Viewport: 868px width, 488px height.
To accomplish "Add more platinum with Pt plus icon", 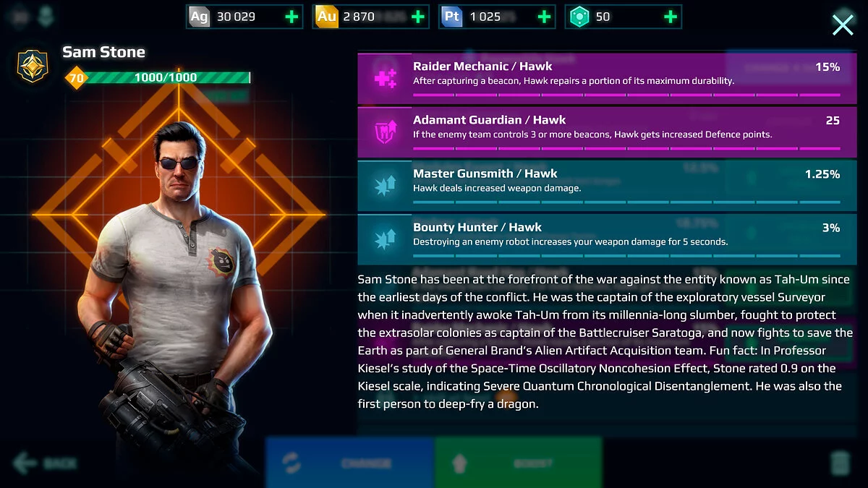I will point(544,17).
